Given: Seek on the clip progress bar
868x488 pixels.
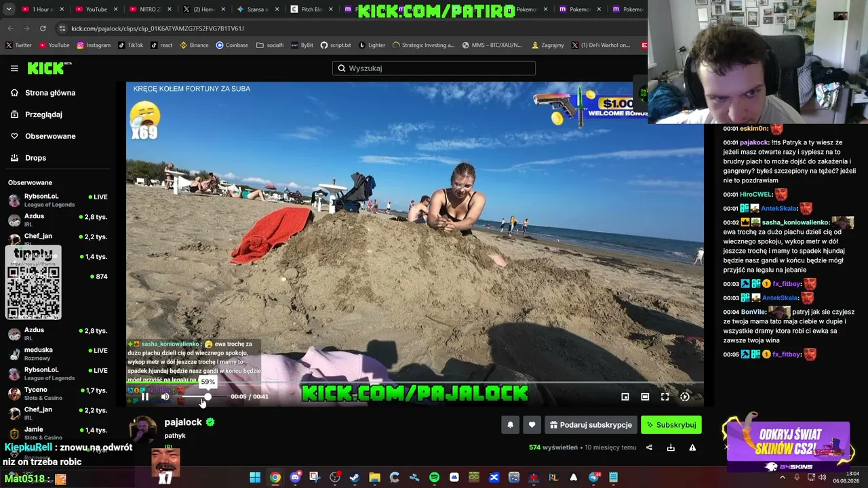Looking at the screenshot, I should [x=414, y=383].
